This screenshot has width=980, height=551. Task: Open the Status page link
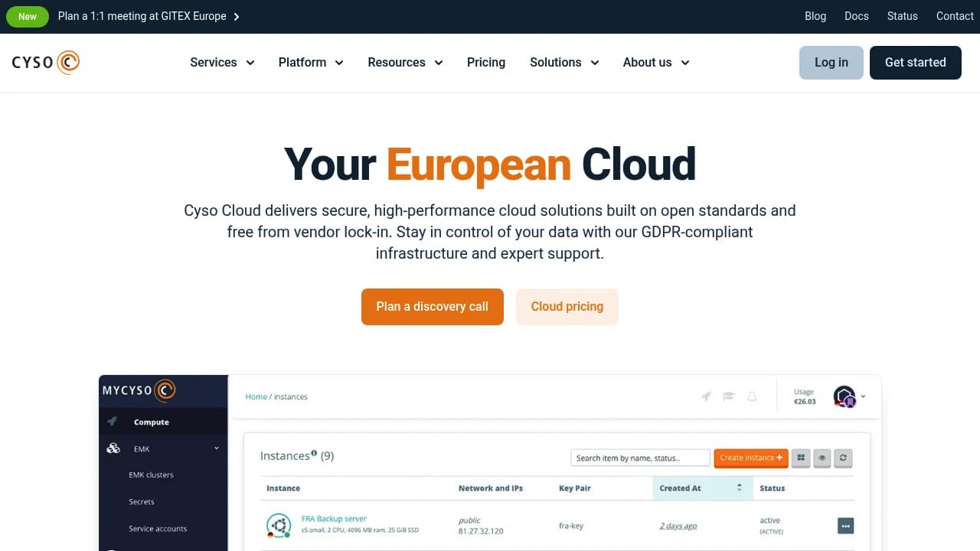(903, 16)
